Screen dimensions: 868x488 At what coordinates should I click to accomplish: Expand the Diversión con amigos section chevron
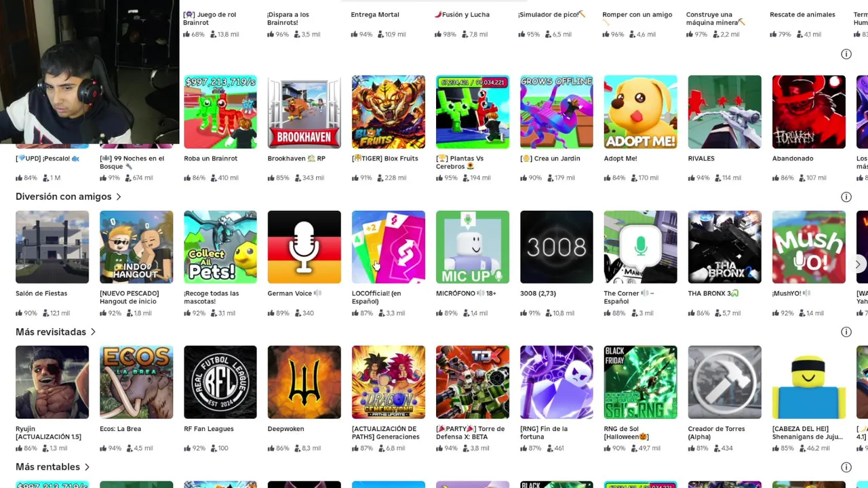point(118,197)
